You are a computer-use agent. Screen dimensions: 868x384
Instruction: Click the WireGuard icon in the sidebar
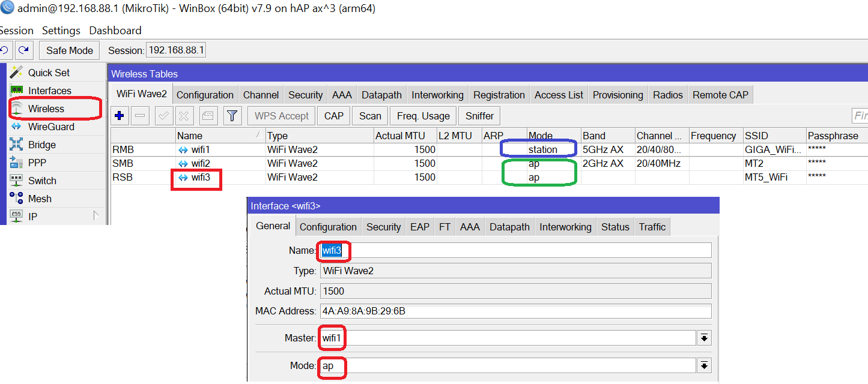17,127
